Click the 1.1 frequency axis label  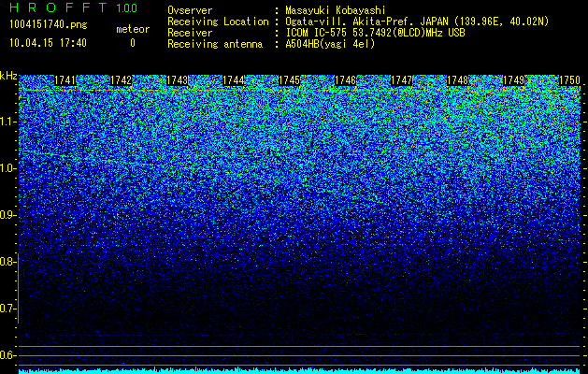(8, 122)
